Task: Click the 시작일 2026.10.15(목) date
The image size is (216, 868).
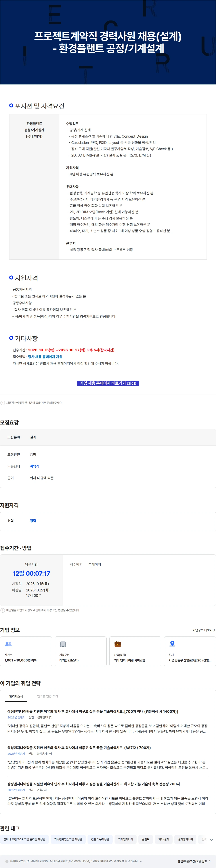Action: (37, 584)
